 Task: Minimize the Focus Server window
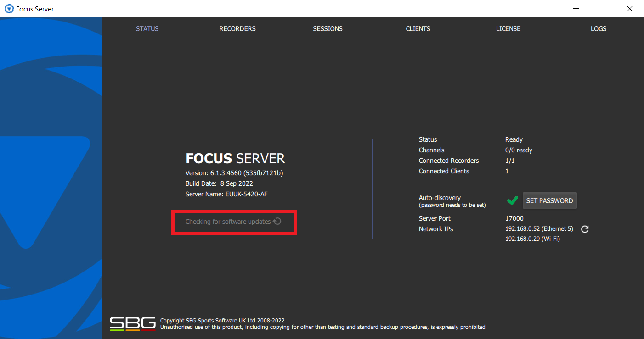(576, 9)
